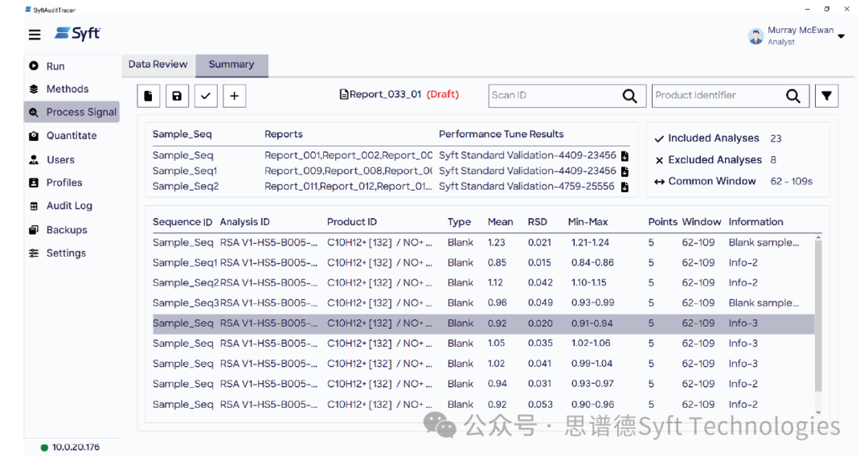Click the 10.0.20.176 IP address status
Image resolution: width=868 pixels, height=461 pixels.
(76, 447)
